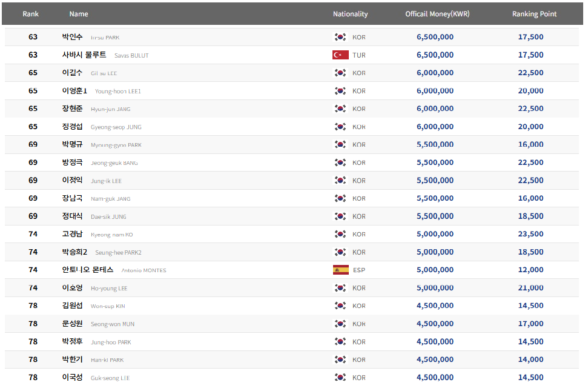Viewport: 588px width, 388px height.
Task: Click the rank 78 cell of Guk-seong LEE
Action: point(33,377)
